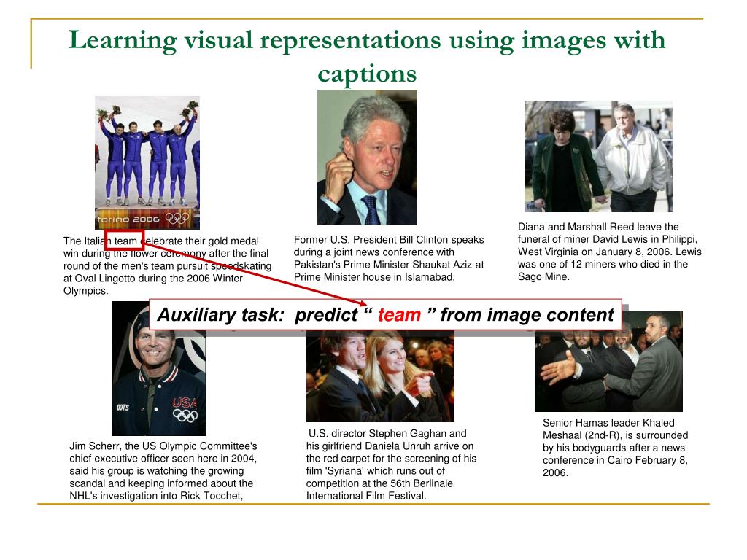Click the caption starting 'Senior Hamas leader Khaled'

coord(615,448)
